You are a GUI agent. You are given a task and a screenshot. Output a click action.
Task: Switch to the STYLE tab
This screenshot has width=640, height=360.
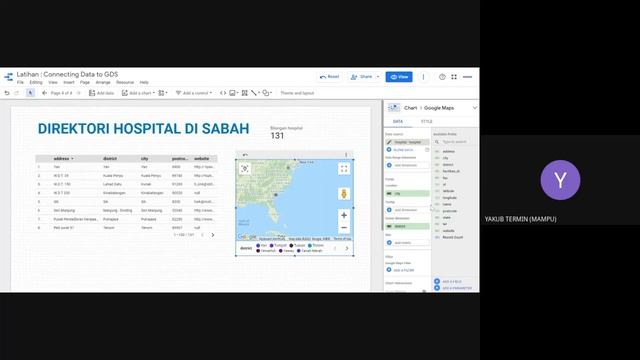[427, 122]
